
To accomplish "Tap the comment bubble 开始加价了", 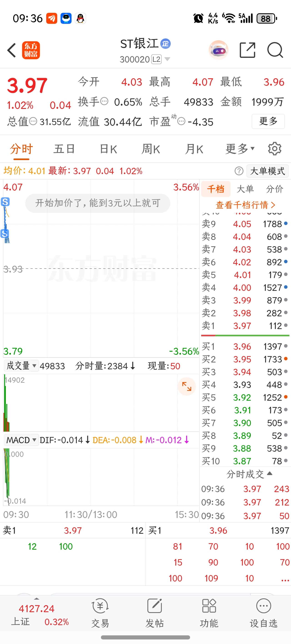I will (x=98, y=203).
